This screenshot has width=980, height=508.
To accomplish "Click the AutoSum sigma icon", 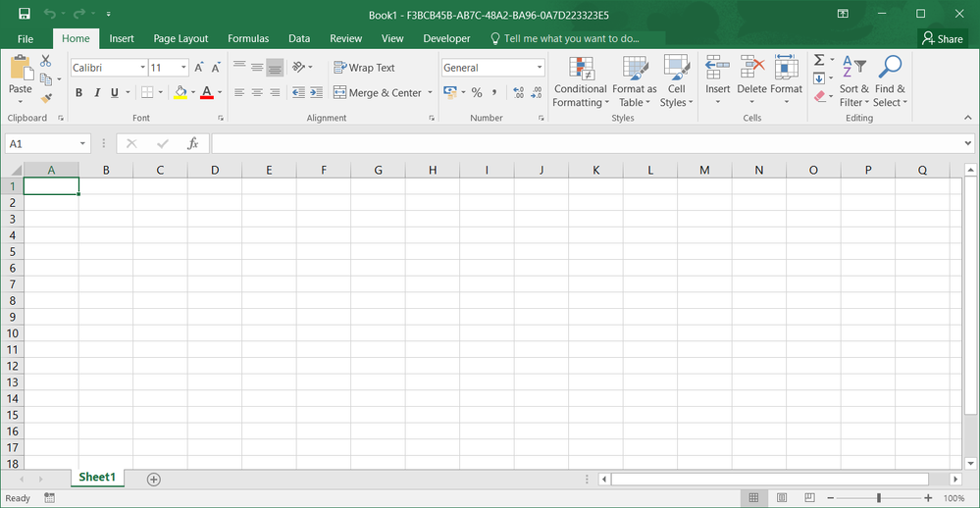I will [x=819, y=61].
